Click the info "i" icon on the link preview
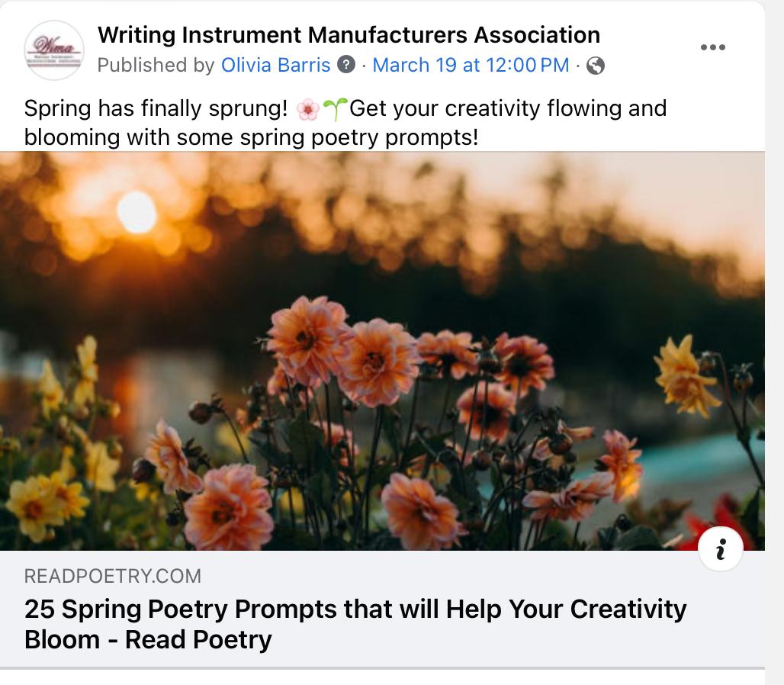This screenshot has height=685, width=784. coord(720,548)
